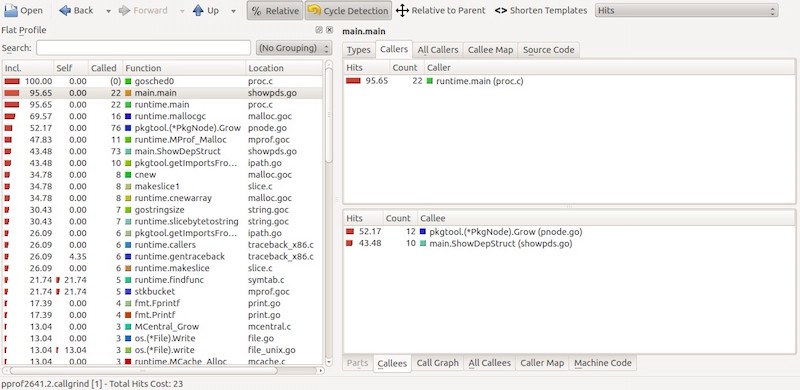Expand the Back history dropdown arrow
This screenshot has width=800, height=390.
coord(108,11)
